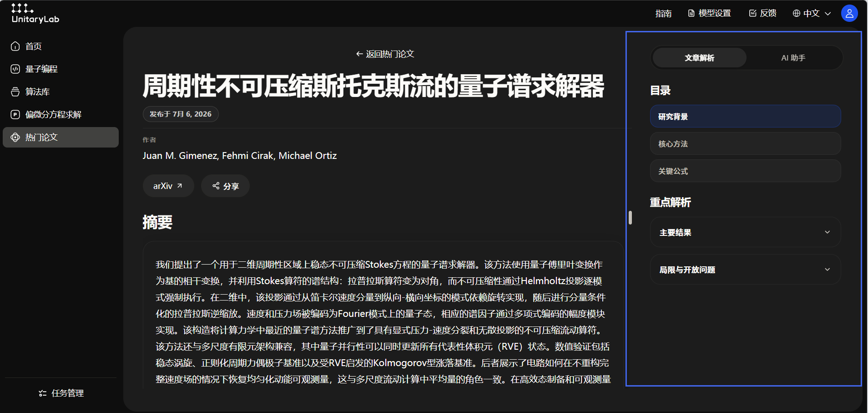Click the paper title heading
868x413 pixels.
(373, 86)
